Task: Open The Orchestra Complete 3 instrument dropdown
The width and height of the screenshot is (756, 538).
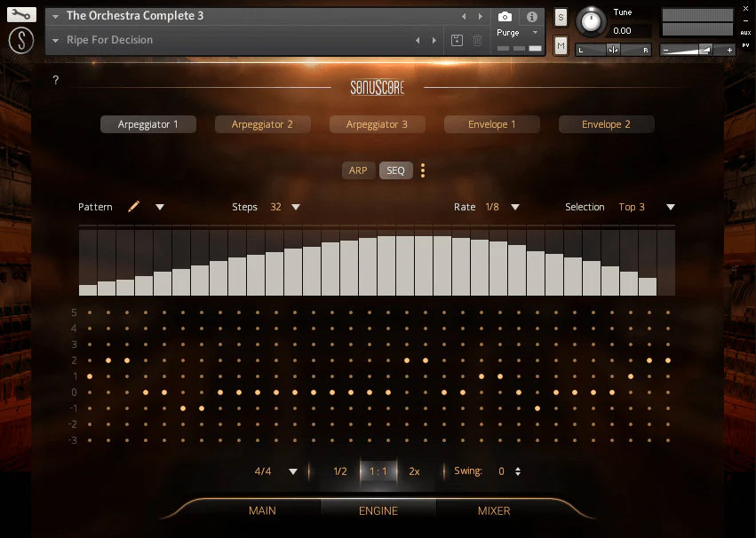Action: click(55, 16)
